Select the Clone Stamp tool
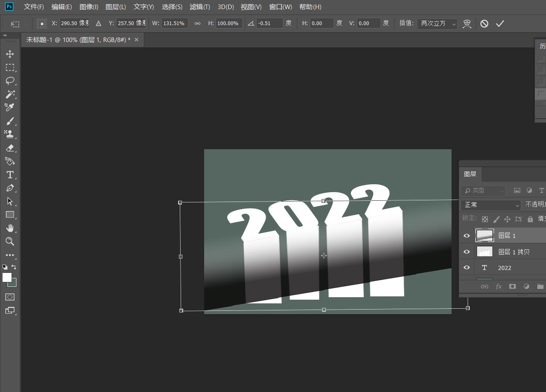This screenshot has width=546, height=392. [10, 134]
